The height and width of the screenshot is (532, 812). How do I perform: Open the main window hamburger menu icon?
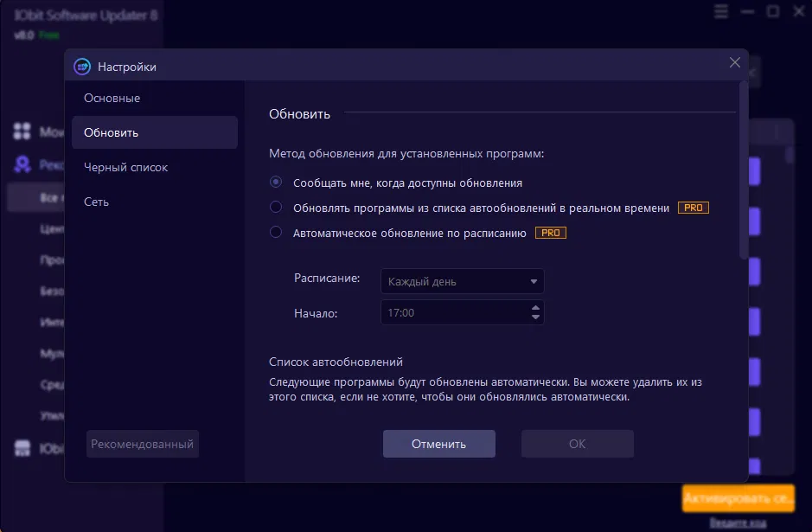tap(721, 11)
